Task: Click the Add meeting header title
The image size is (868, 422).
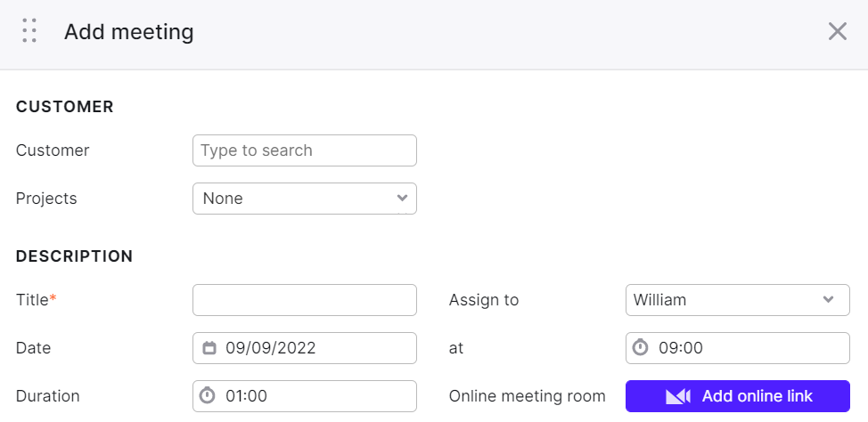Action: (x=129, y=31)
